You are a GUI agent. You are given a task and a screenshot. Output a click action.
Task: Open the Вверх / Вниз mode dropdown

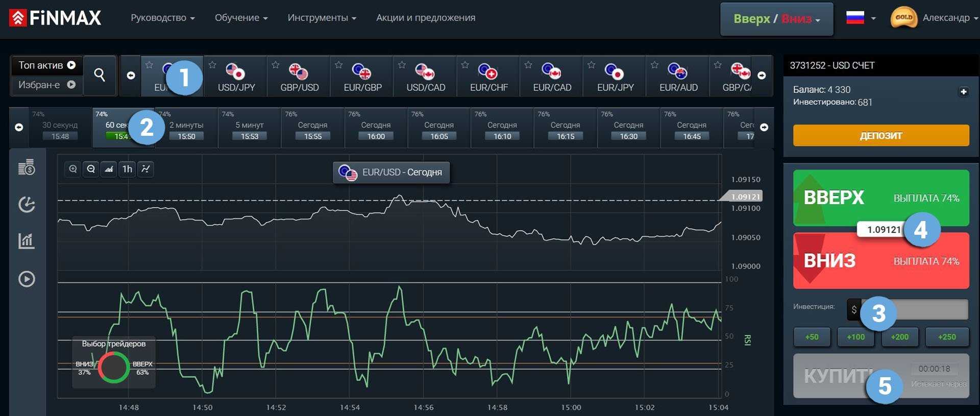(776, 19)
